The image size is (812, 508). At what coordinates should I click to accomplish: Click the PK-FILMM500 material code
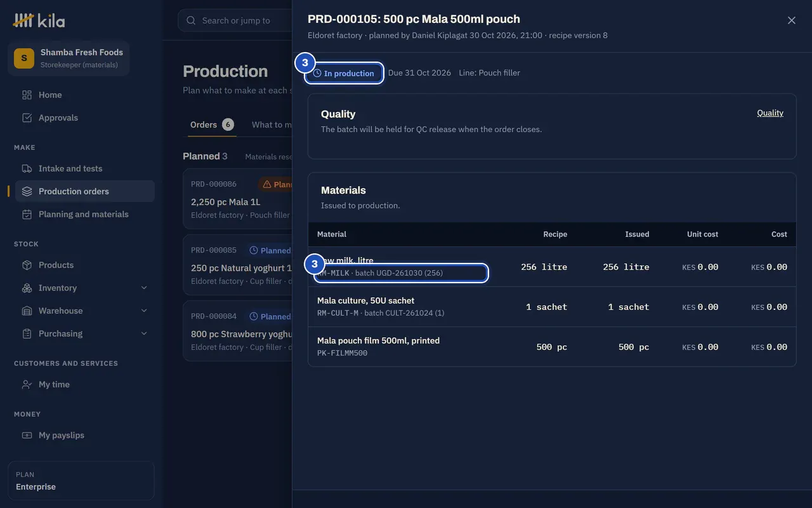pos(342,353)
